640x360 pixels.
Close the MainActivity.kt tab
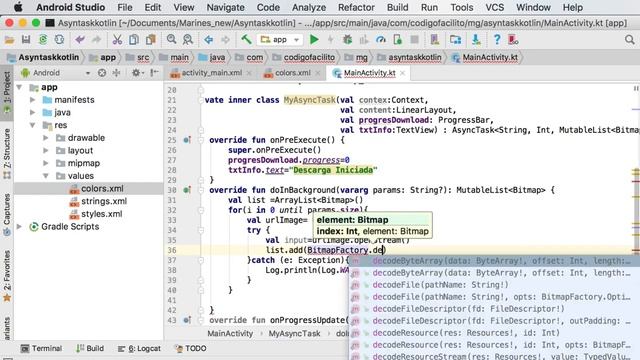(x=402, y=73)
